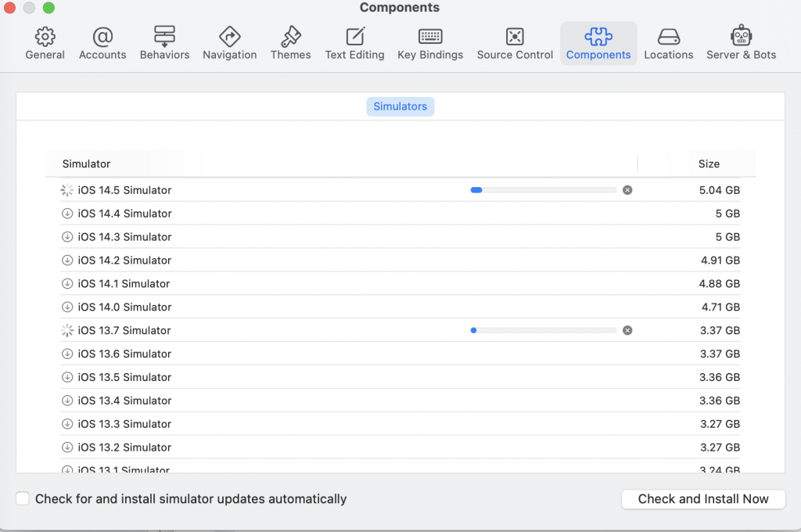The image size is (801, 532).
Task: Sort by the Simulator column header
Action: [86, 164]
